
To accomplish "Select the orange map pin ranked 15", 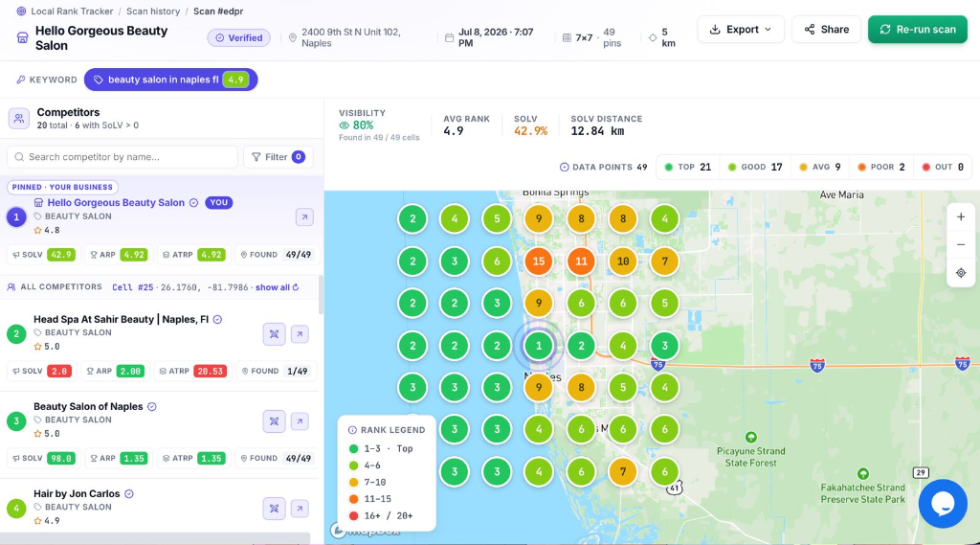I will 539,261.
